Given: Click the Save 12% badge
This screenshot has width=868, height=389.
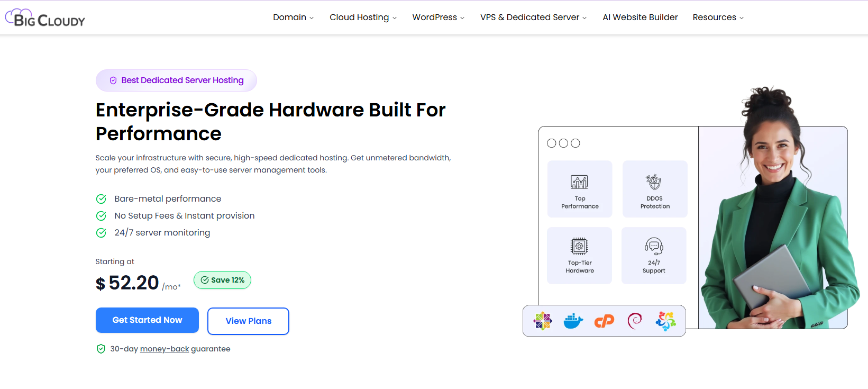Looking at the screenshot, I should [222, 280].
